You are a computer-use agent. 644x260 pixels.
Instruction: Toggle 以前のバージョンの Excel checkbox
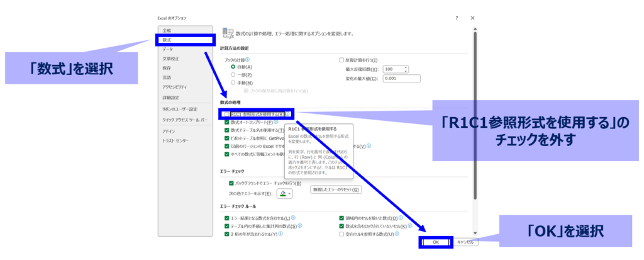pyautogui.click(x=227, y=146)
